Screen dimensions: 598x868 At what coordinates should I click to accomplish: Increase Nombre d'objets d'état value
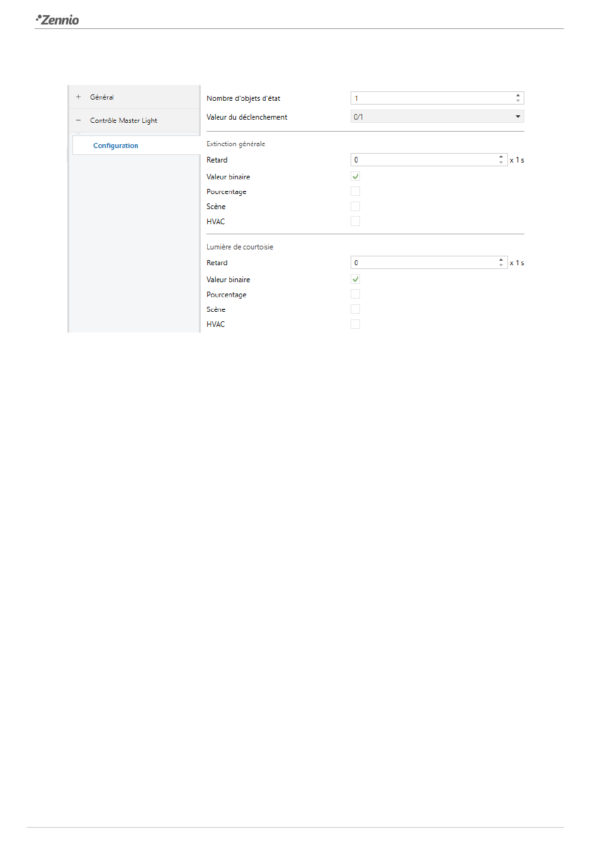(518, 96)
